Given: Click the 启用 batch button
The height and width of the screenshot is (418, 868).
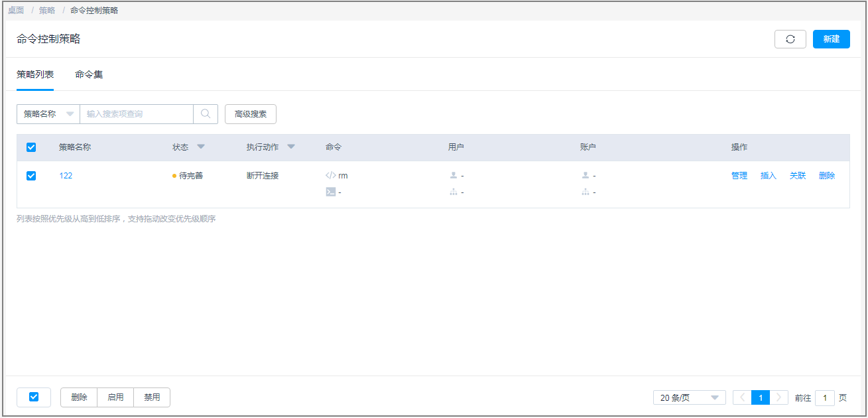Looking at the screenshot, I should tap(115, 397).
